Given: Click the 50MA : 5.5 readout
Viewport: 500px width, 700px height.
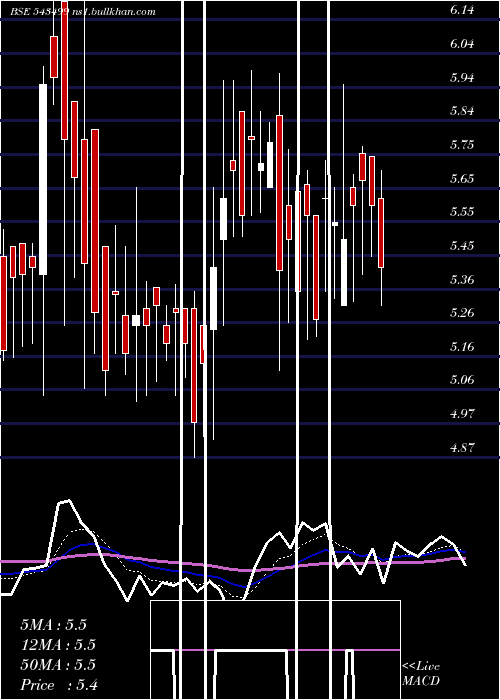Looking at the screenshot, I should tap(58, 665).
